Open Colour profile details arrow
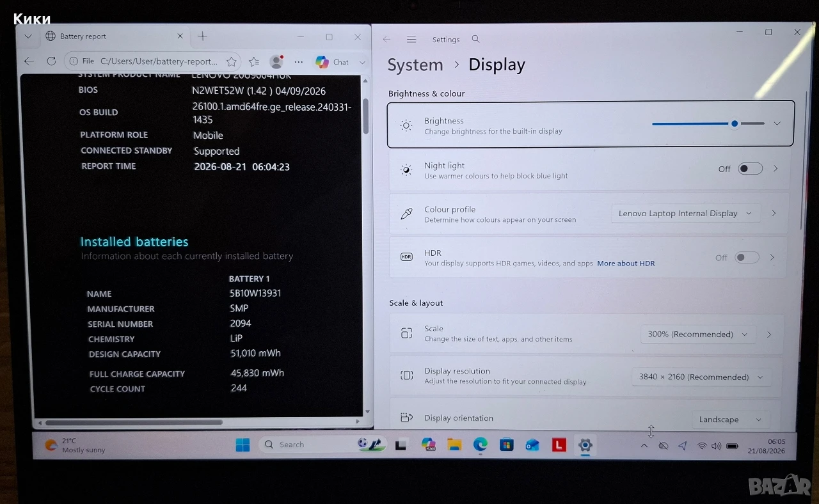Viewport: 819px width, 504px height. click(x=774, y=214)
